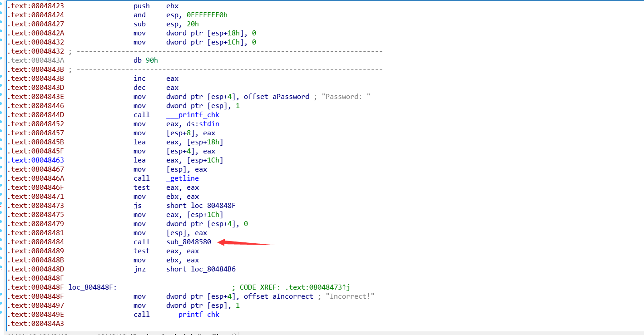Click the and mnemonic at 08048424
644x335 pixels.
pyautogui.click(x=140, y=15)
